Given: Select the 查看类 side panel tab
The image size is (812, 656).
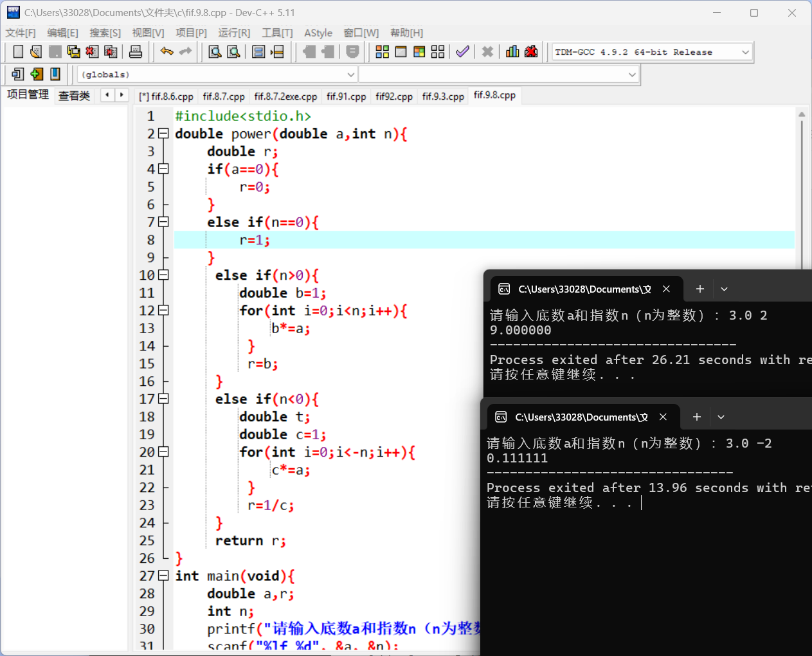Looking at the screenshot, I should 74,95.
